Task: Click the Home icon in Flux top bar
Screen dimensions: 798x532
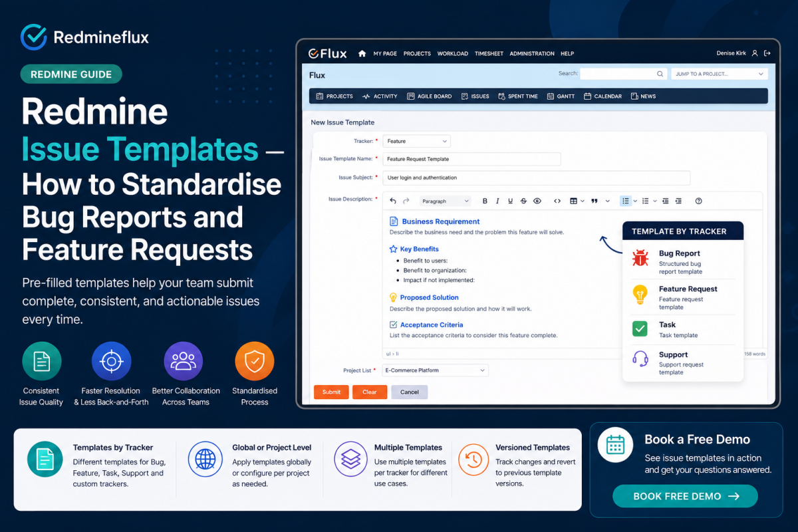Action: coord(362,53)
